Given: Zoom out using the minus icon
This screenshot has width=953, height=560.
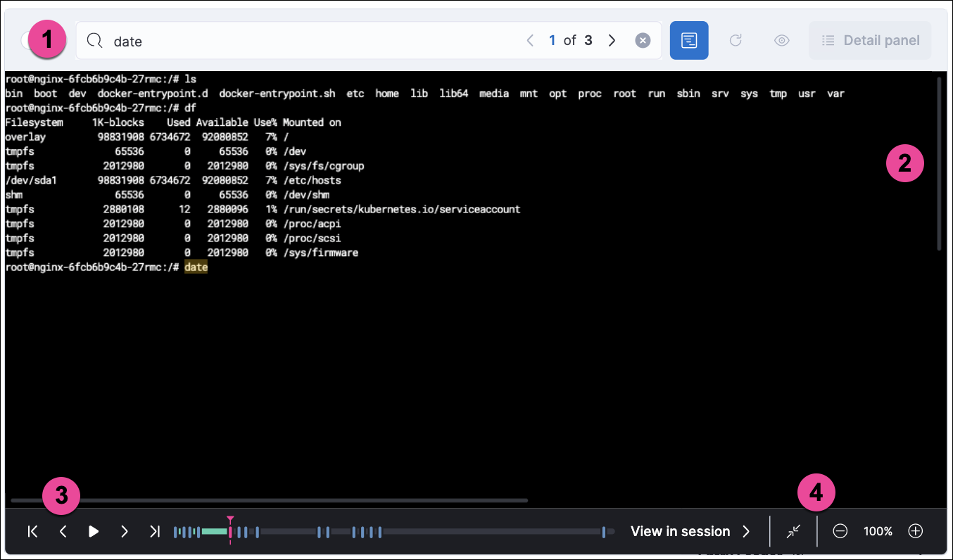Looking at the screenshot, I should point(840,531).
